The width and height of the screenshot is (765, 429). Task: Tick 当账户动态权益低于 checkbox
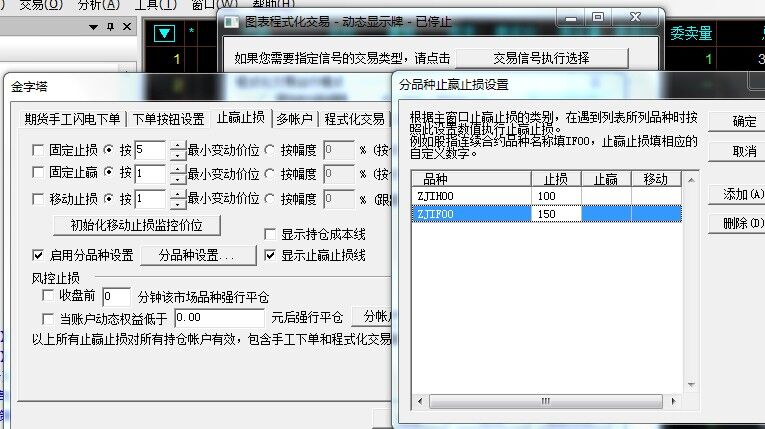tap(48, 319)
